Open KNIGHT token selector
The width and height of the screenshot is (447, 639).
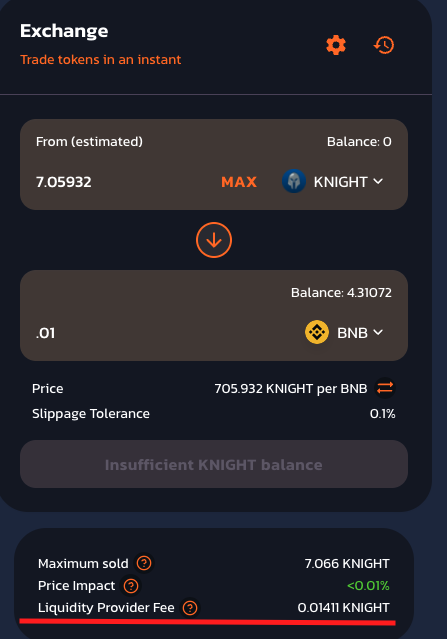coord(332,181)
